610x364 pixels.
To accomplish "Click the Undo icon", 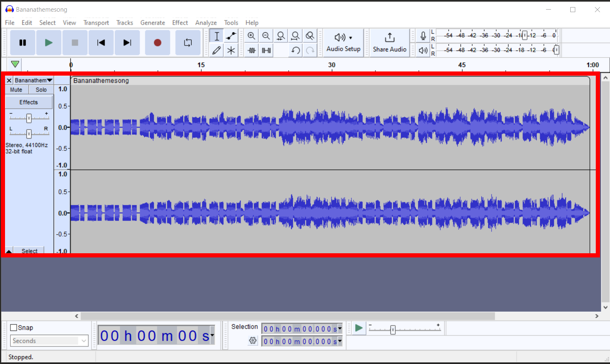I will tap(295, 50).
